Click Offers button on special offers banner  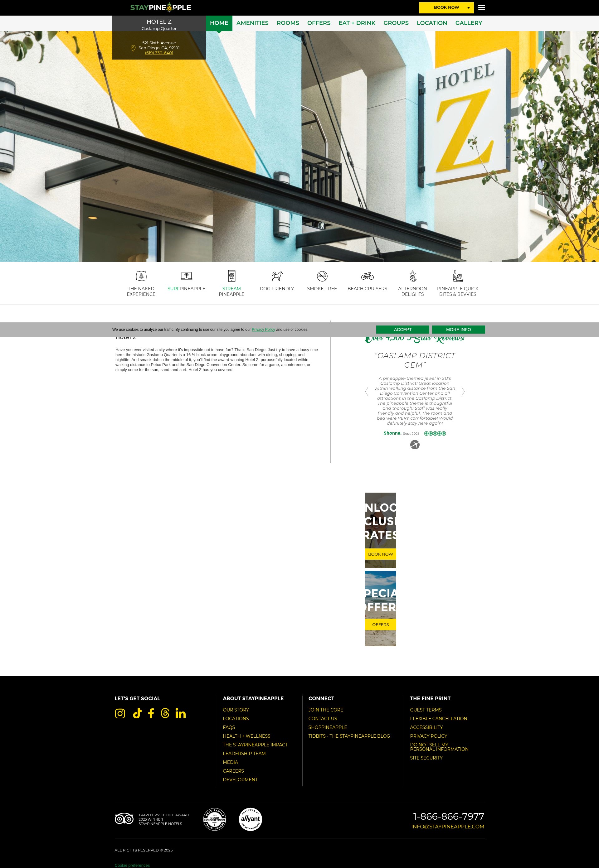click(x=380, y=624)
